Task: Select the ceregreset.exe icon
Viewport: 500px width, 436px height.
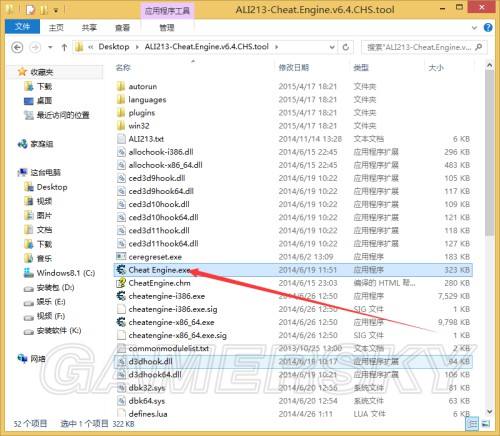Action: 121,257
